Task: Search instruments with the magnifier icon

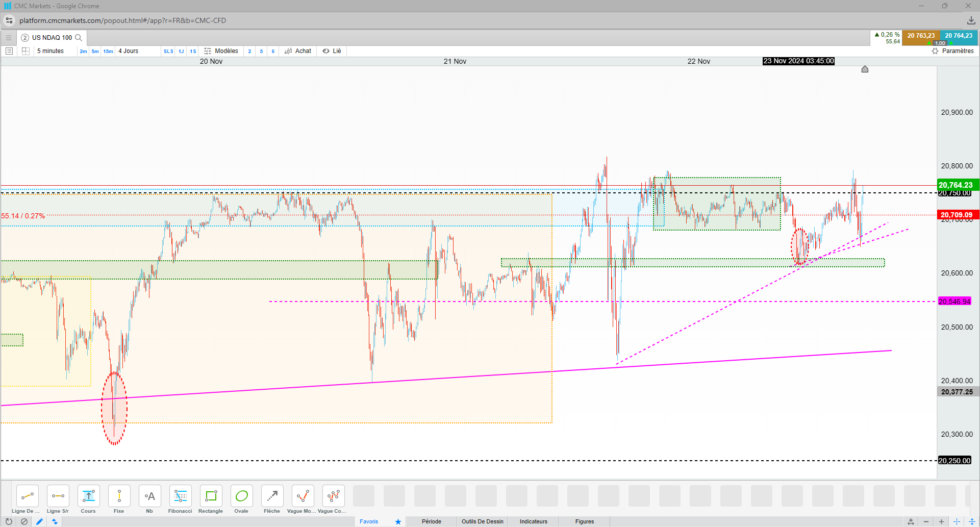Action: (79, 38)
